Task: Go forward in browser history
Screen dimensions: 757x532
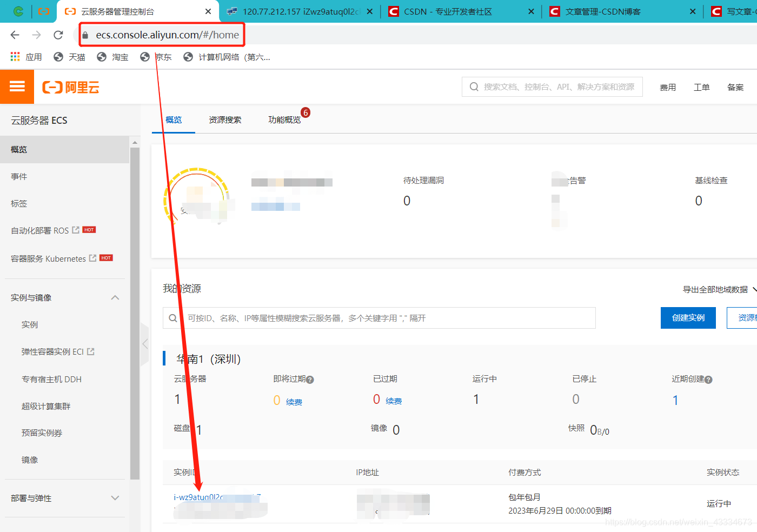Action: [36, 35]
